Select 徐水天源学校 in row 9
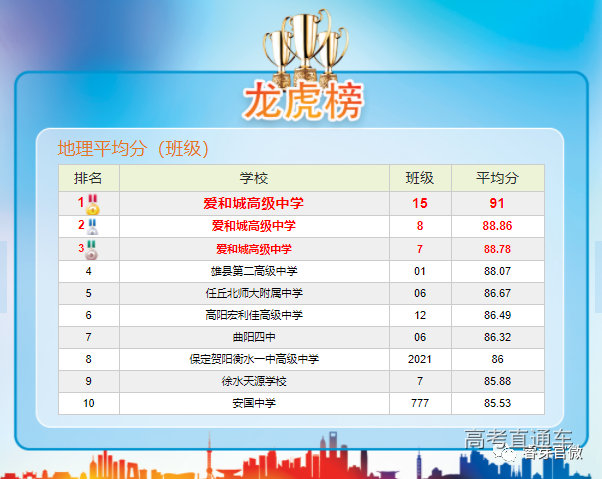This screenshot has width=602, height=479. pyautogui.click(x=254, y=381)
